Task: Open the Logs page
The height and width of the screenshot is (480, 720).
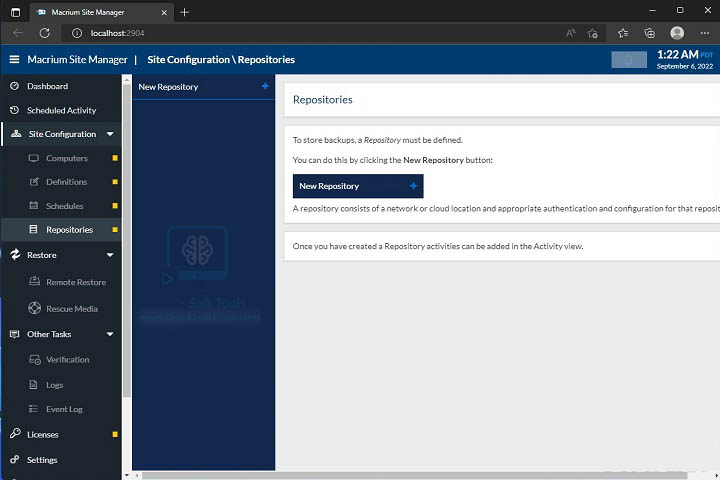Action: coord(55,385)
